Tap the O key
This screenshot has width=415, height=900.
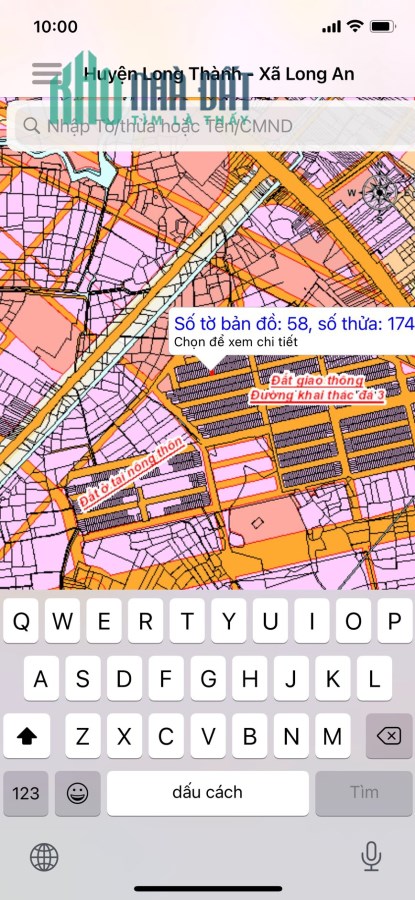[x=354, y=621]
